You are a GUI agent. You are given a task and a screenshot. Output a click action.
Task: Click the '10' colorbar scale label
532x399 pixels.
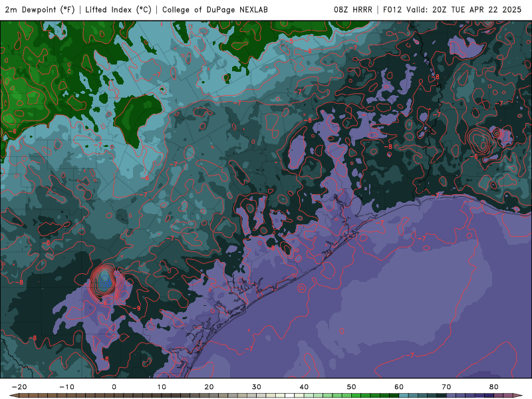tap(162, 387)
